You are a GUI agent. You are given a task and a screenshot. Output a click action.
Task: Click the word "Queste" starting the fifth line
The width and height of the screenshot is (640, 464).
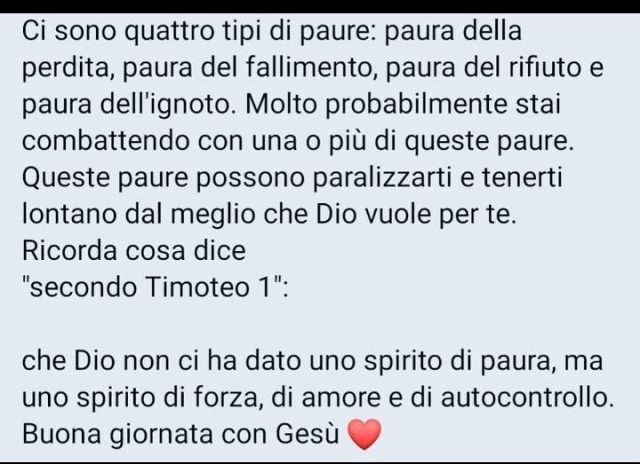pyautogui.click(x=66, y=178)
